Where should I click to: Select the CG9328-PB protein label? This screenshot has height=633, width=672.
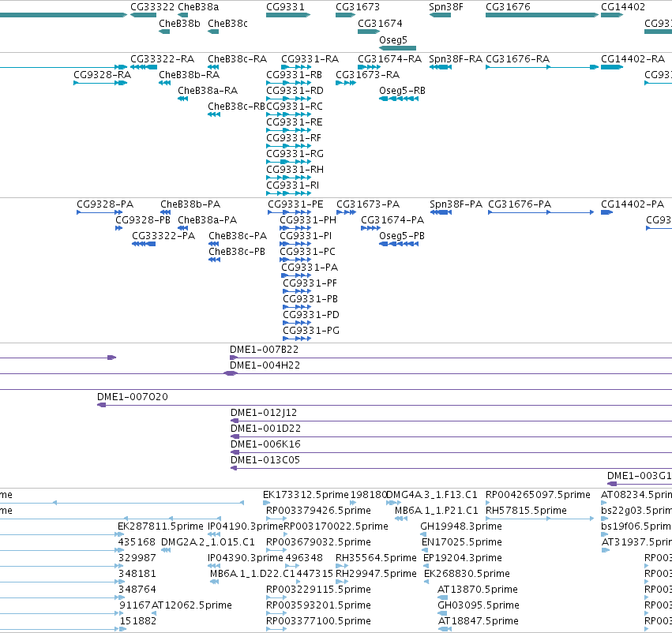(143, 220)
